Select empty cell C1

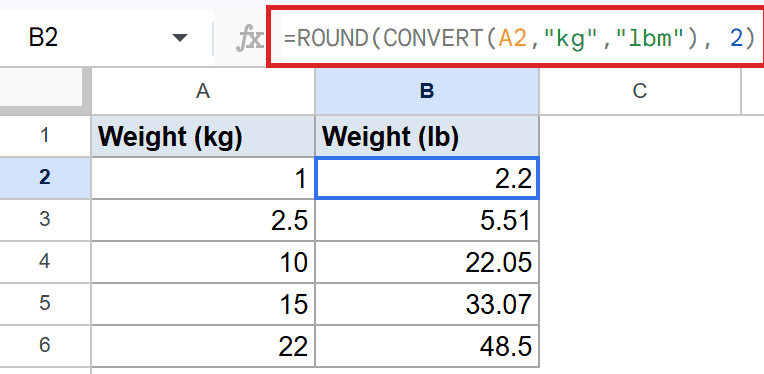[640, 136]
